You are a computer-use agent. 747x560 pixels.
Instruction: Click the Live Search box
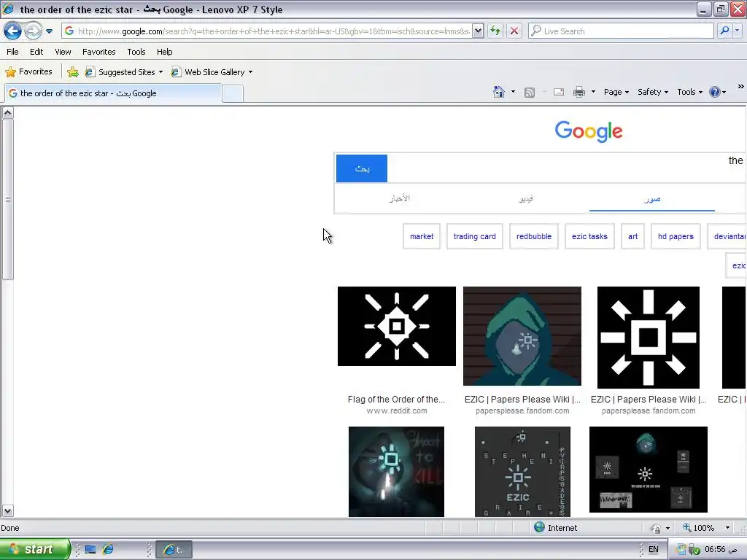621,31
